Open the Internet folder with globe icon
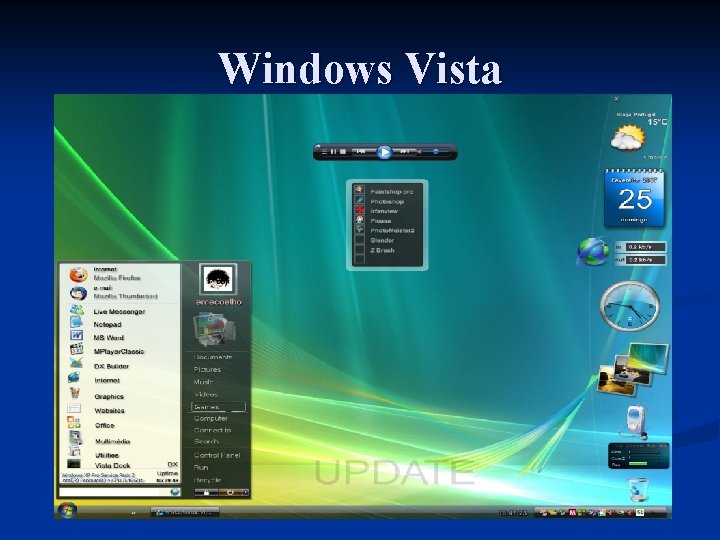 74,378
